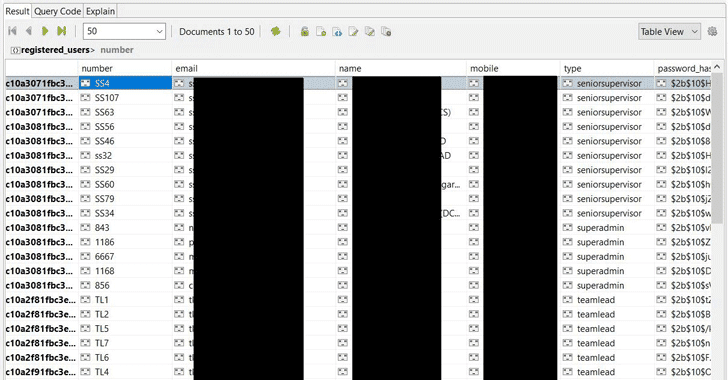This screenshot has height=380, width=728.
Task: Select the cell with number 856
Action: 125,285
